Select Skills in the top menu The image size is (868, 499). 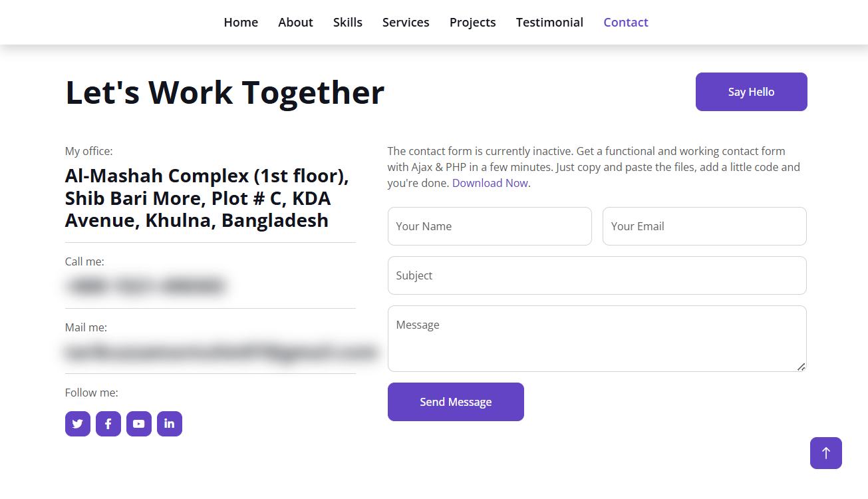(x=348, y=22)
